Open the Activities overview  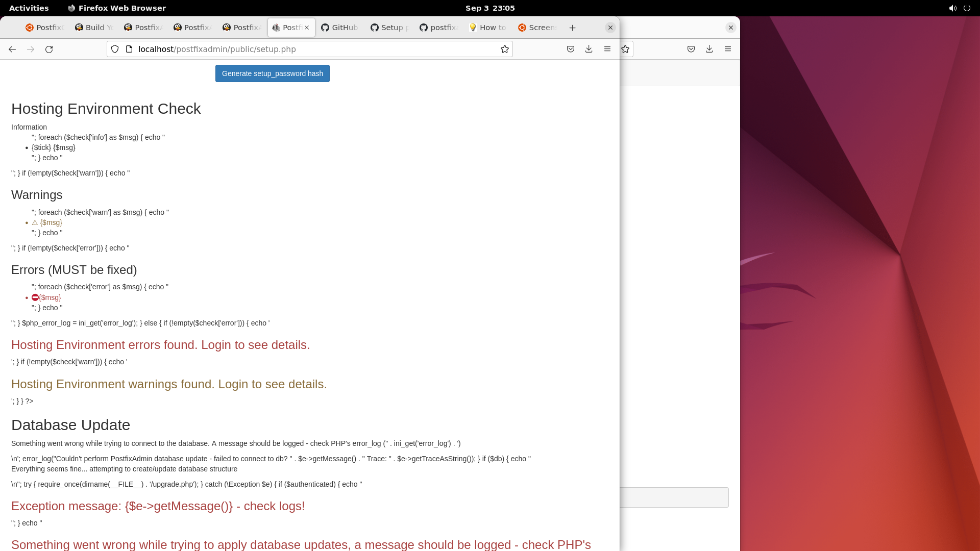pyautogui.click(x=29, y=8)
